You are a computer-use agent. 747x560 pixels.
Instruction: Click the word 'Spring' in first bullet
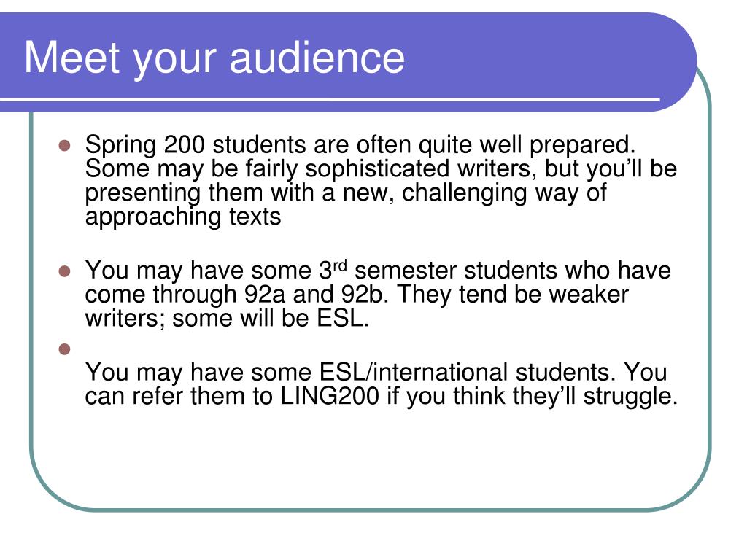(120, 145)
